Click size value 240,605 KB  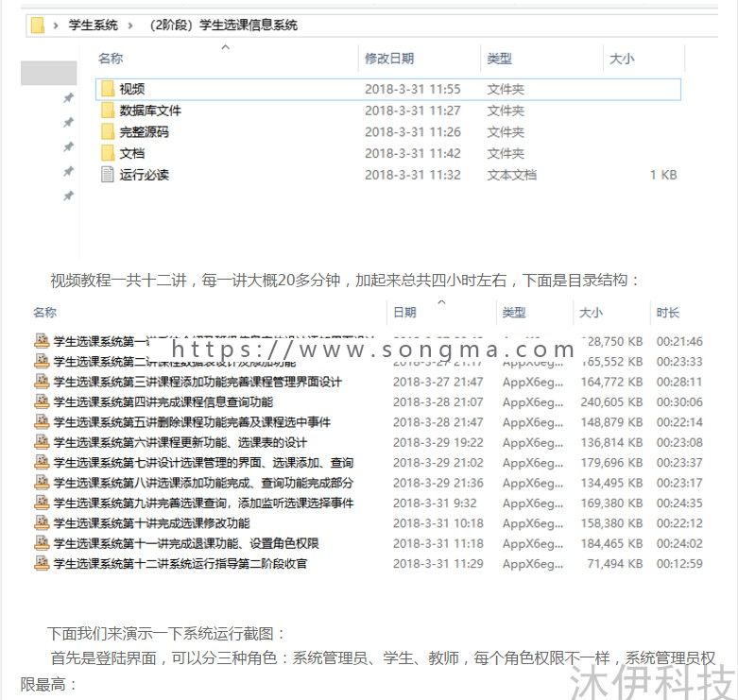click(611, 401)
